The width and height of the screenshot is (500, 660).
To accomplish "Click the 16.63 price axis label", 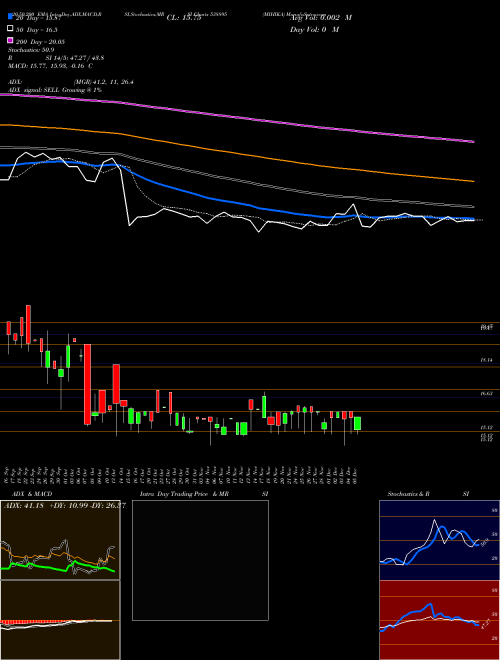I will pos(487,393).
